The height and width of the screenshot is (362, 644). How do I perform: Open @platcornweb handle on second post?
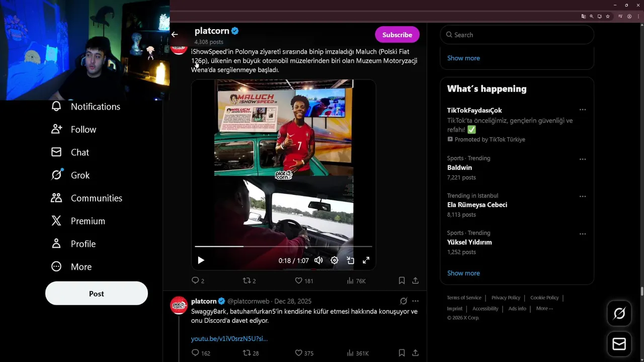[248, 301]
